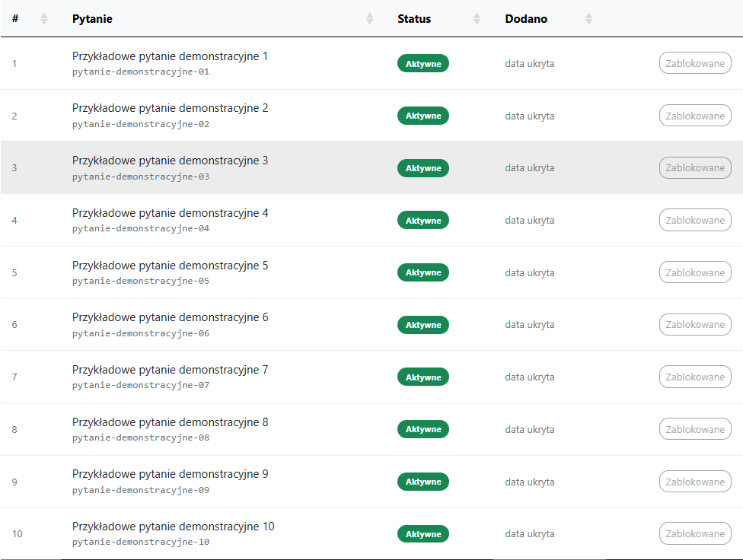Select 'Przykładowe pytanie demonstracyjne 8' title

(x=170, y=422)
